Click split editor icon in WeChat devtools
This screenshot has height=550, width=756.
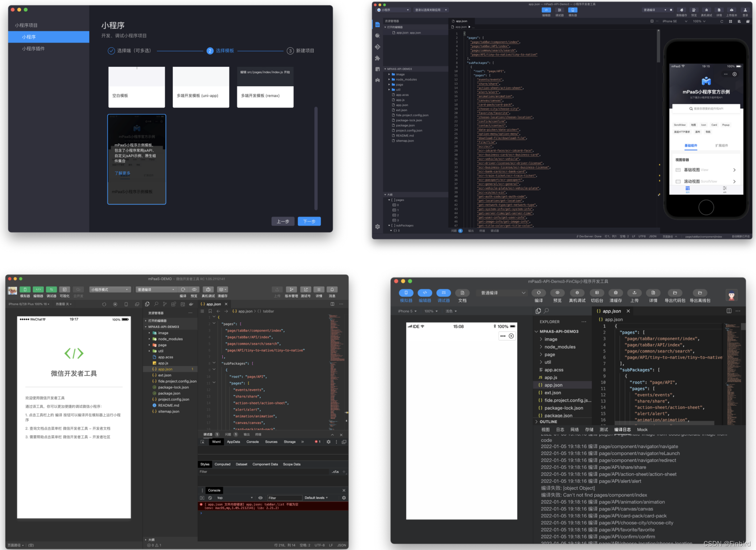coord(332,304)
